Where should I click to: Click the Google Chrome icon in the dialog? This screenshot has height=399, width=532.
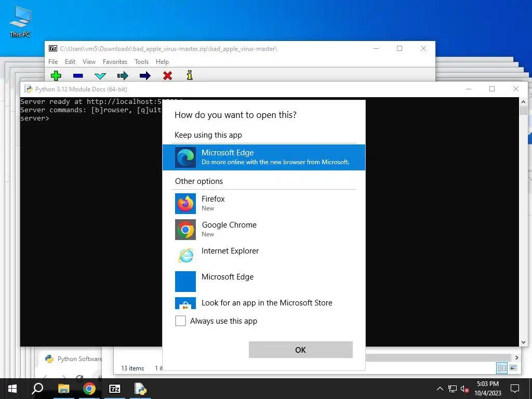(x=185, y=230)
